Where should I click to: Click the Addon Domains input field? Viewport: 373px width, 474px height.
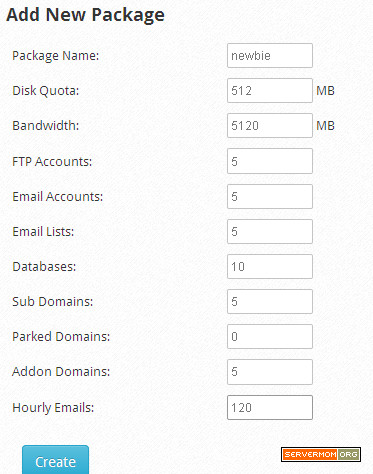(x=270, y=372)
